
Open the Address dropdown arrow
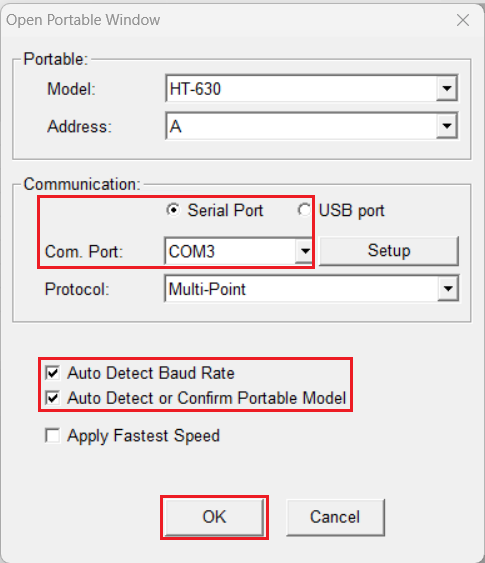click(x=447, y=126)
